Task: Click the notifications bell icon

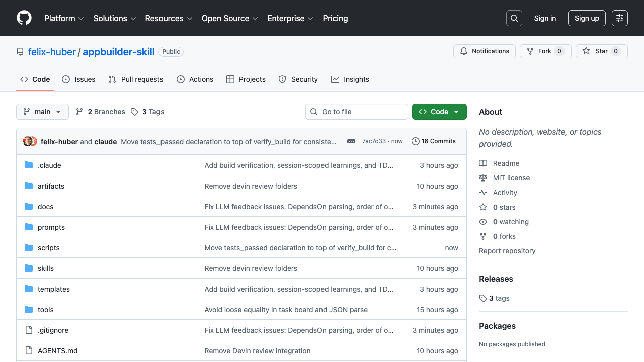Action: (x=463, y=51)
